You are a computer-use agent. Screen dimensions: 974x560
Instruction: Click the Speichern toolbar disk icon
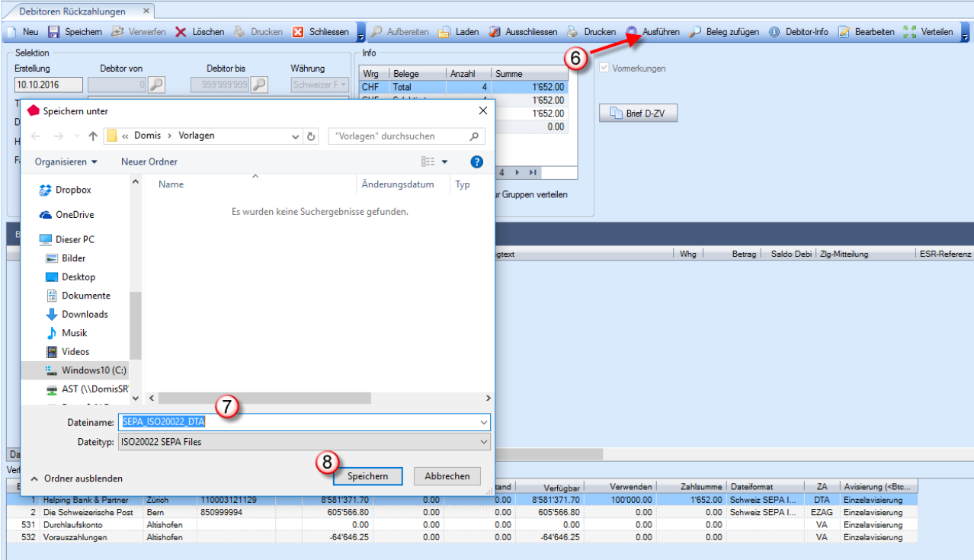(53, 32)
